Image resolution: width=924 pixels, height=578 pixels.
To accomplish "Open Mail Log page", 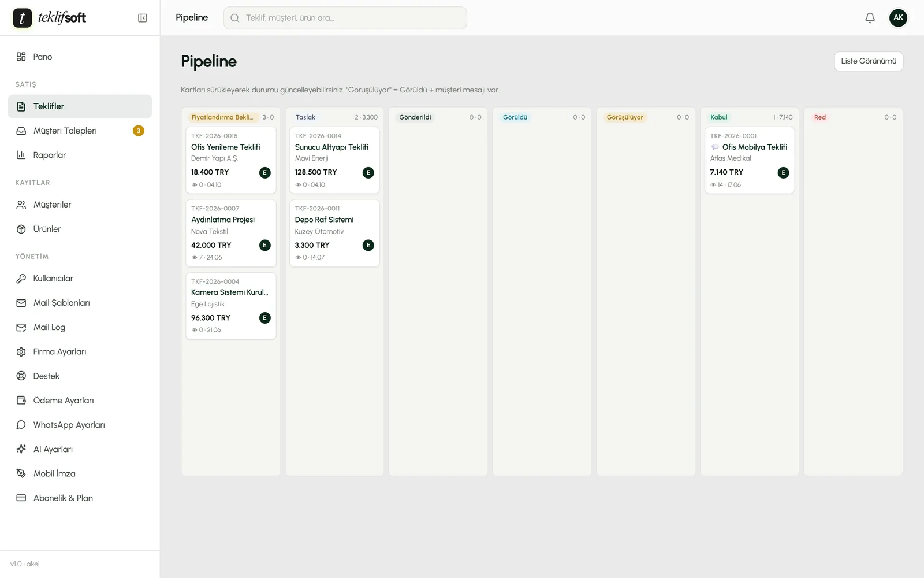I will (80, 327).
